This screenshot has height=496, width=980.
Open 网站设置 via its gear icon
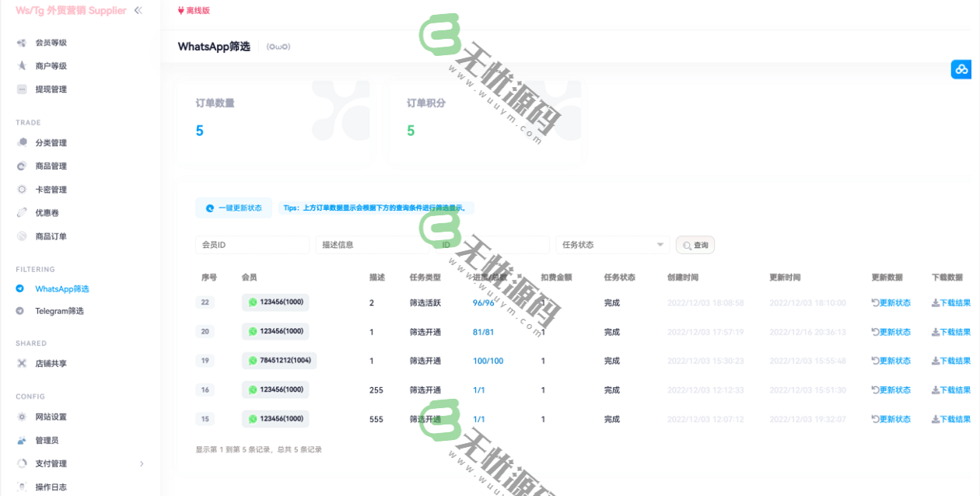[23, 415]
